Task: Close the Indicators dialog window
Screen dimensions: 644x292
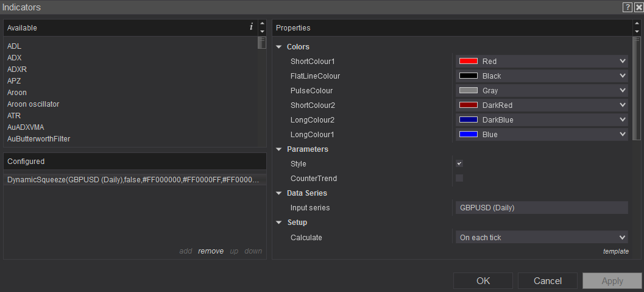Action: click(x=638, y=7)
